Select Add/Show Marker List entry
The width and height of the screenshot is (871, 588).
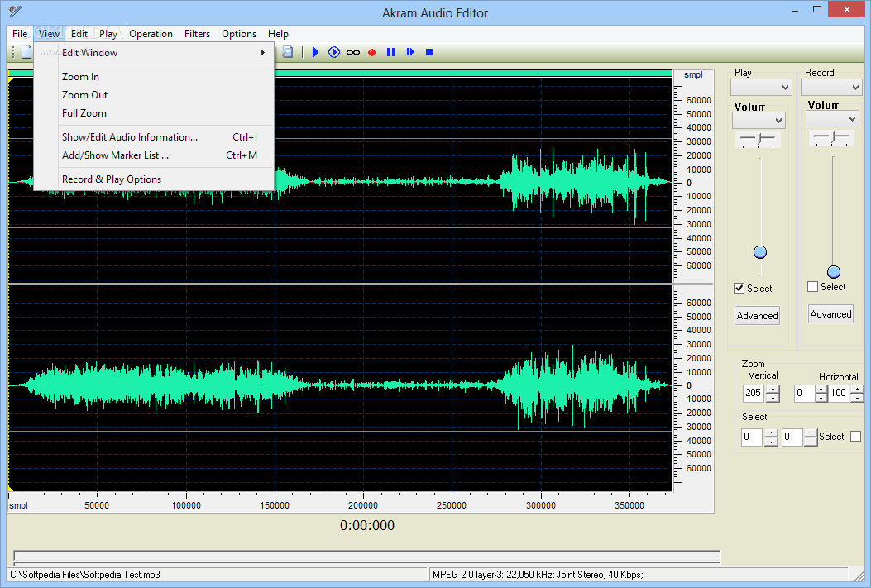tap(155, 155)
